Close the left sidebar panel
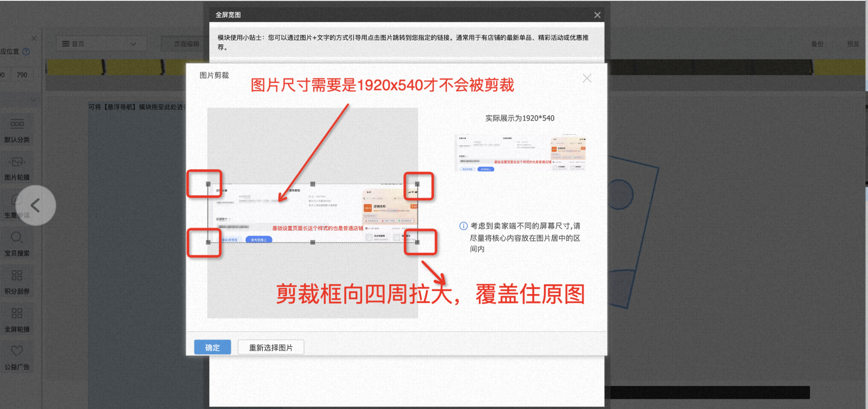The width and height of the screenshot is (868, 409). coord(34,38)
